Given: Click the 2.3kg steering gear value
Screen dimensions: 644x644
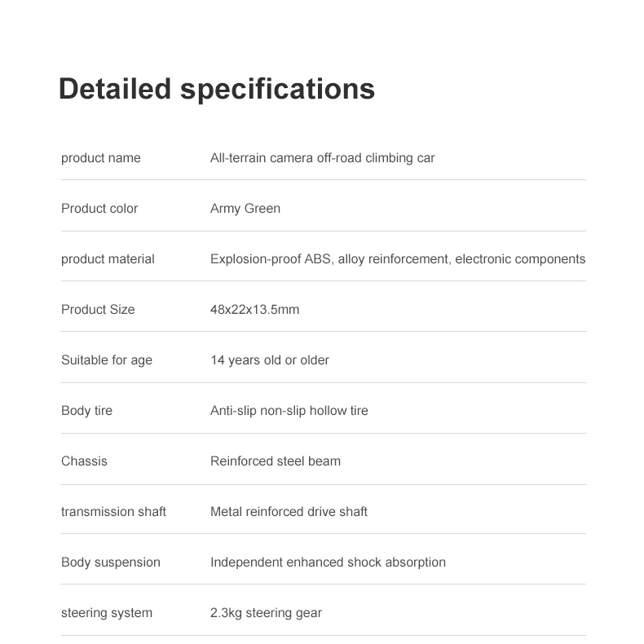Looking at the screenshot, I should coord(266,613).
